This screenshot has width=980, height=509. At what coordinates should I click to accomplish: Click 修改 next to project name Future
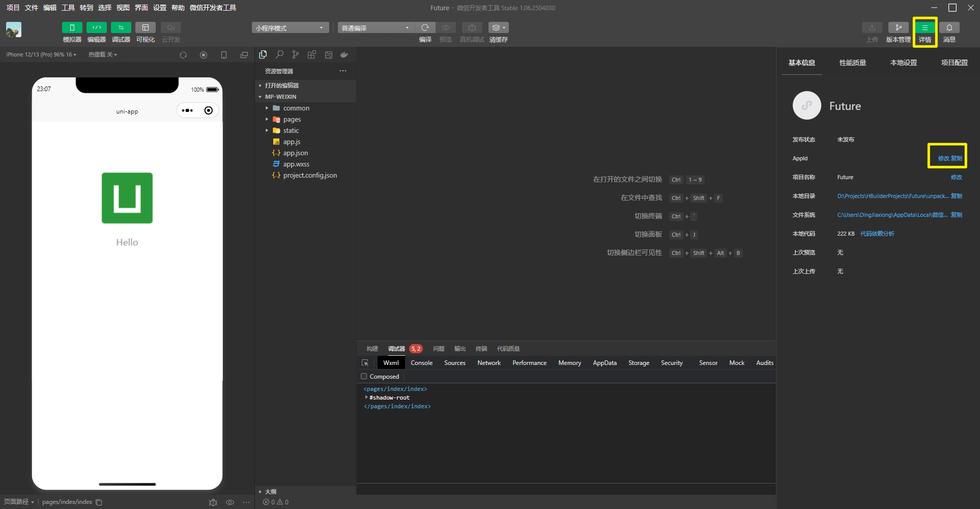957,177
